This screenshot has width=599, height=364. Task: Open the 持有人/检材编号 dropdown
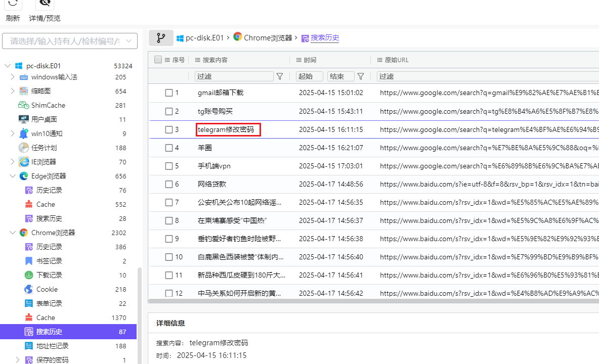click(x=70, y=41)
